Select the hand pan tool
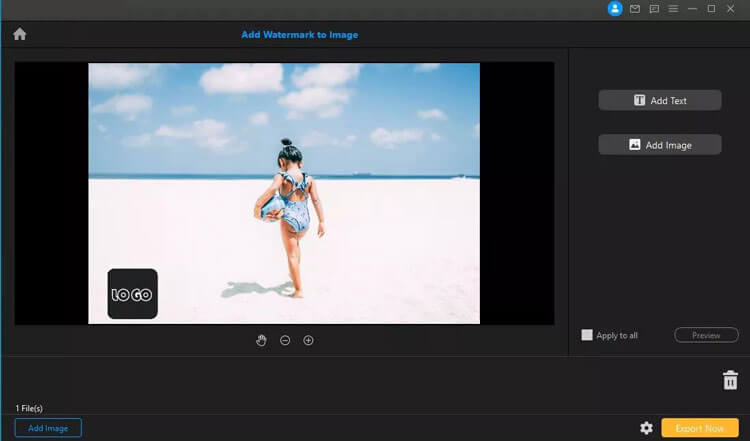The image size is (750, 441). 261,340
